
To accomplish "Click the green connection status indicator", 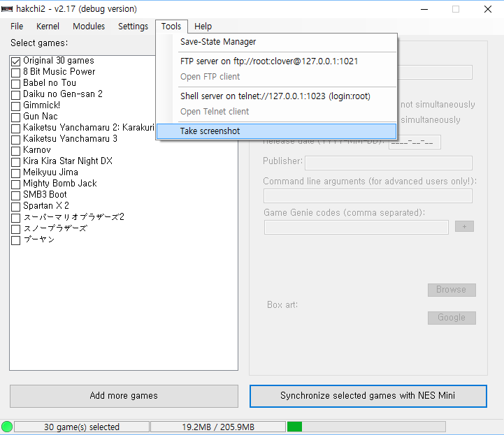I will [7, 427].
